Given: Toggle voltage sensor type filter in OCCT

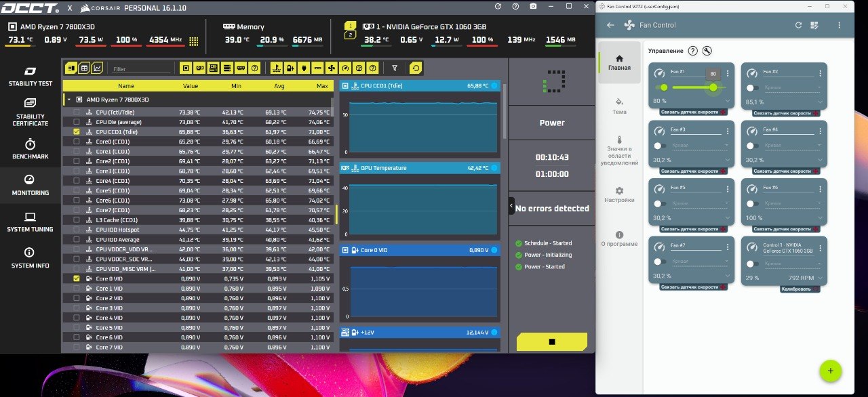Looking at the screenshot, I should [290, 68].
